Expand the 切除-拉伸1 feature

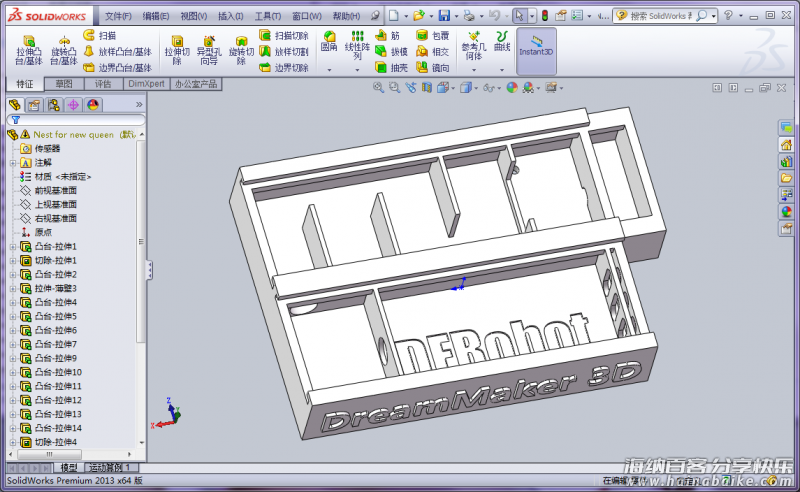[x=13, y=260]
